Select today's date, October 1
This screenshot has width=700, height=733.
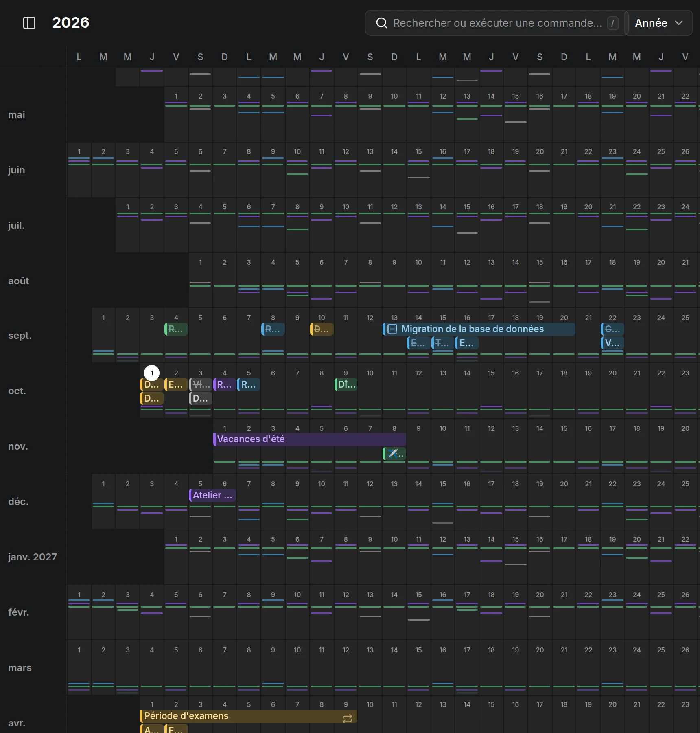click(x=152, y=373)
